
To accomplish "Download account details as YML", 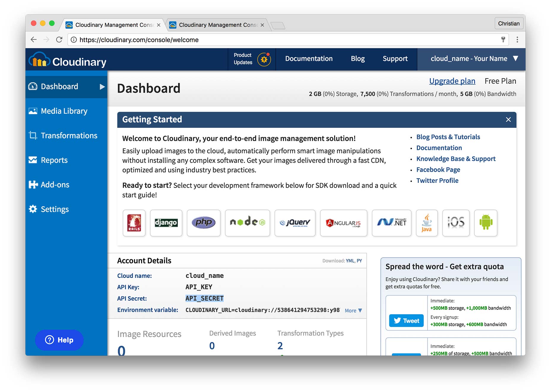I will (350, 261).
